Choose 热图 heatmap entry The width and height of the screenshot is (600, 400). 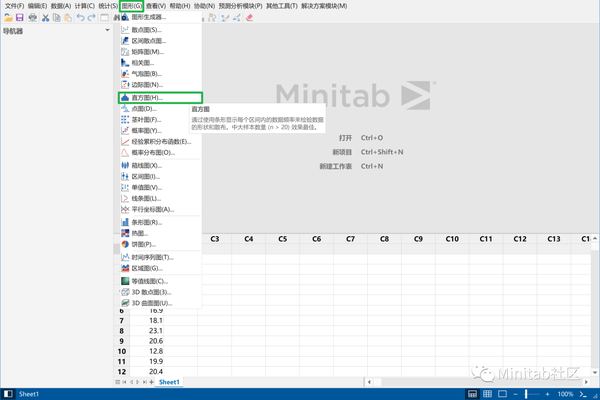coord(160,233)
